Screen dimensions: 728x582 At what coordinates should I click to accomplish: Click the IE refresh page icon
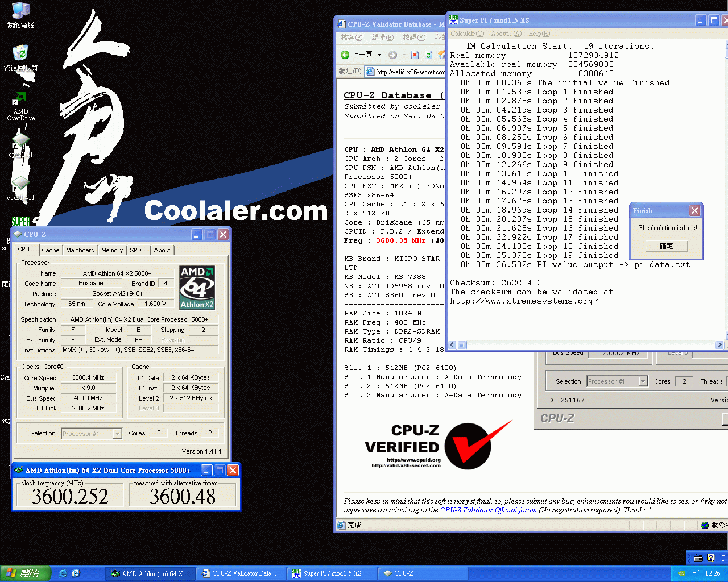[x=428, y=55]
